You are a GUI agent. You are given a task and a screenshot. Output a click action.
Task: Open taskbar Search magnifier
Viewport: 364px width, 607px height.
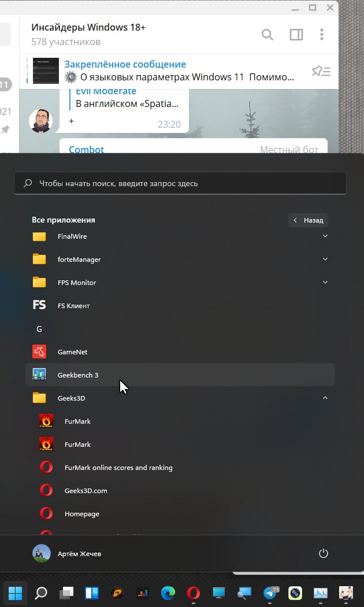[41, 593]
